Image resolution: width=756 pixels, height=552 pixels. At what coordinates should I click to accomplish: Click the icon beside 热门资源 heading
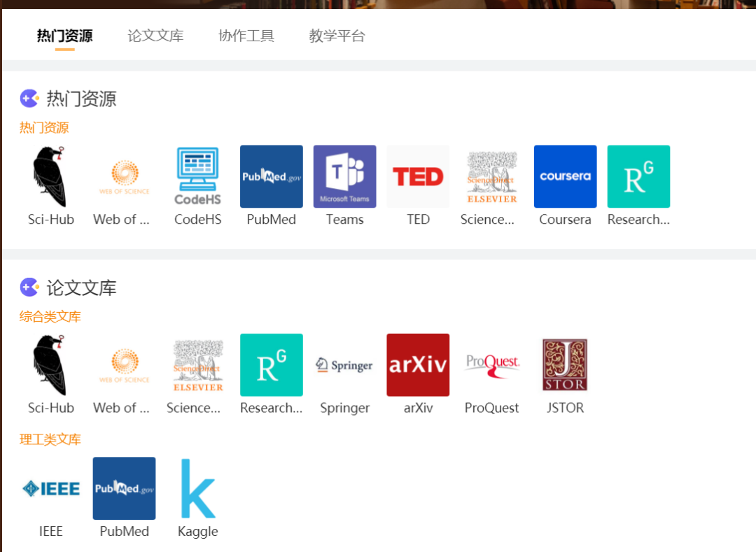29,99
